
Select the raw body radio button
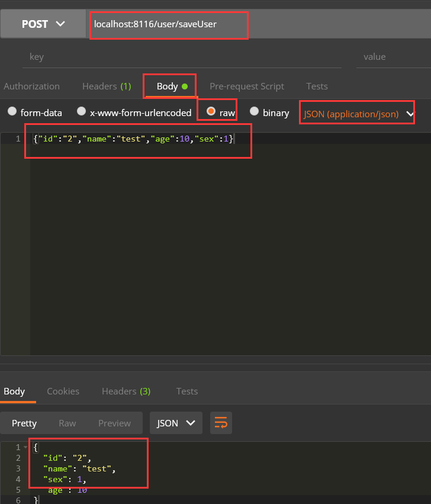[211, 111]
